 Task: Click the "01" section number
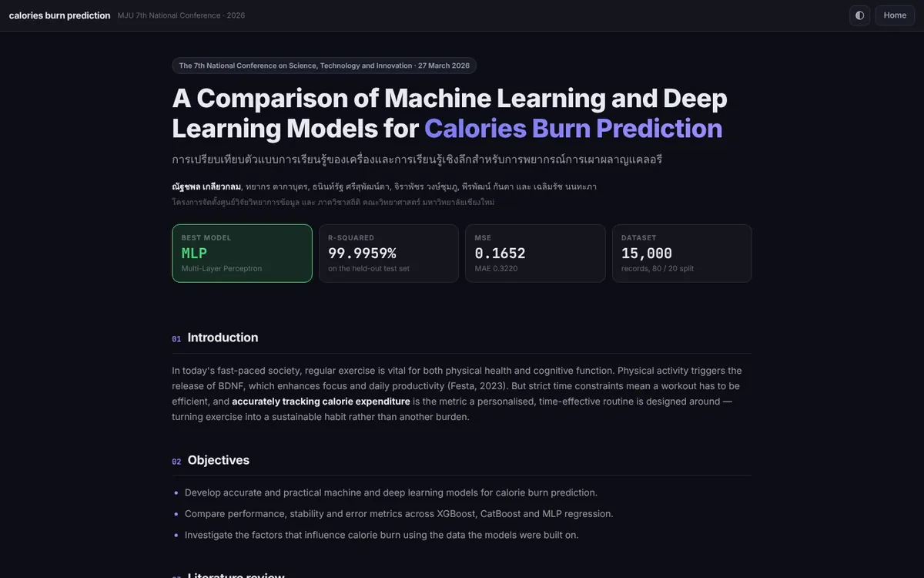[x=176, y=339]
